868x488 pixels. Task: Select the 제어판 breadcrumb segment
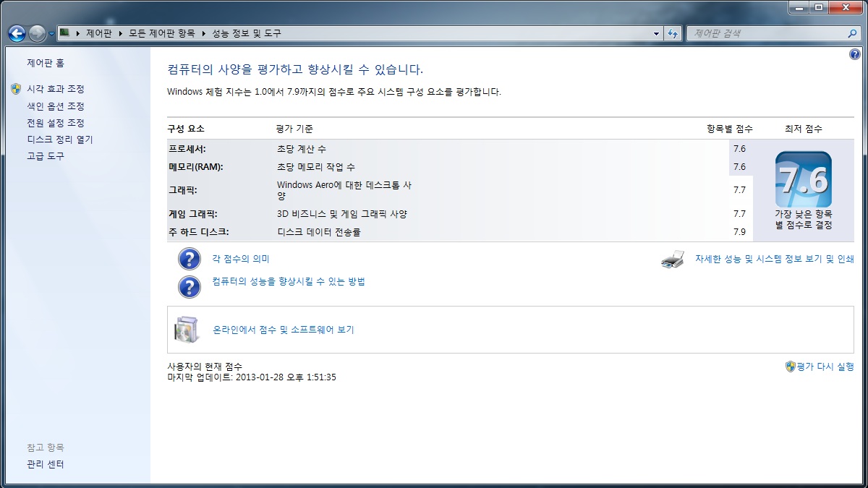[99, 33]
